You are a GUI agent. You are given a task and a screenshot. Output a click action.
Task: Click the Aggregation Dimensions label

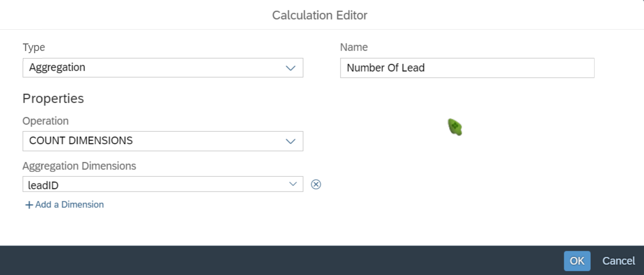click(x=79, y=166)
